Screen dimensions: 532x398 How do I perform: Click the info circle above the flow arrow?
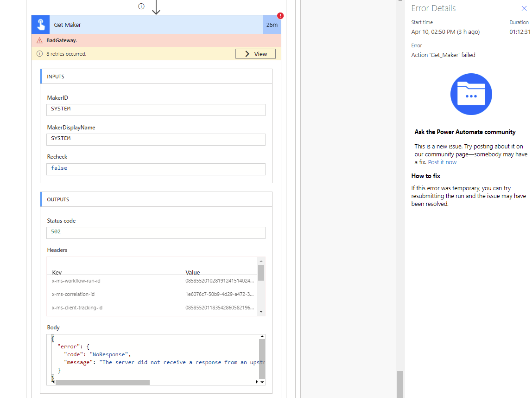coord(141,6)
